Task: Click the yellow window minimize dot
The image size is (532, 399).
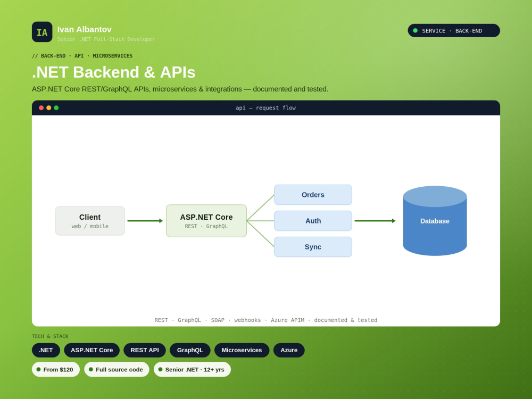Action: click(48, 108)
